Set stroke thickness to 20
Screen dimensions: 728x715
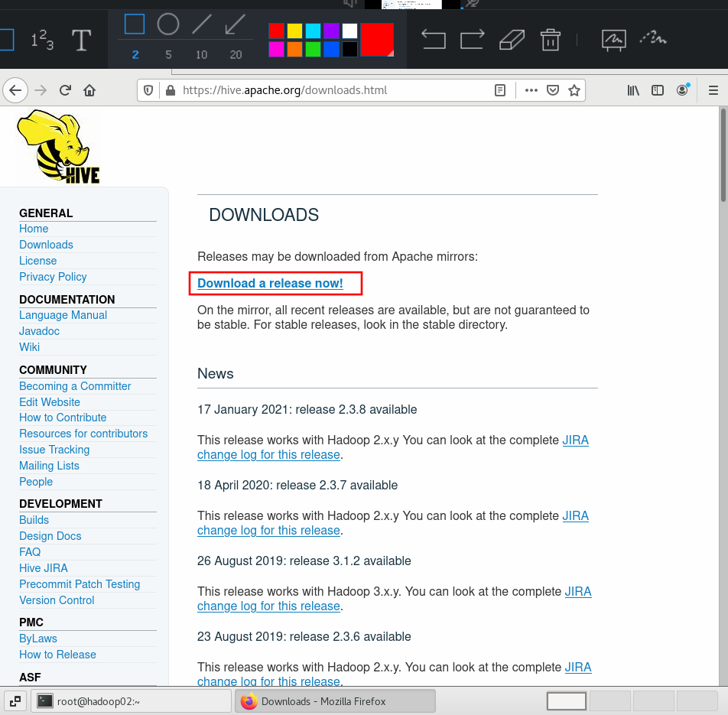[x=236, y=55]
